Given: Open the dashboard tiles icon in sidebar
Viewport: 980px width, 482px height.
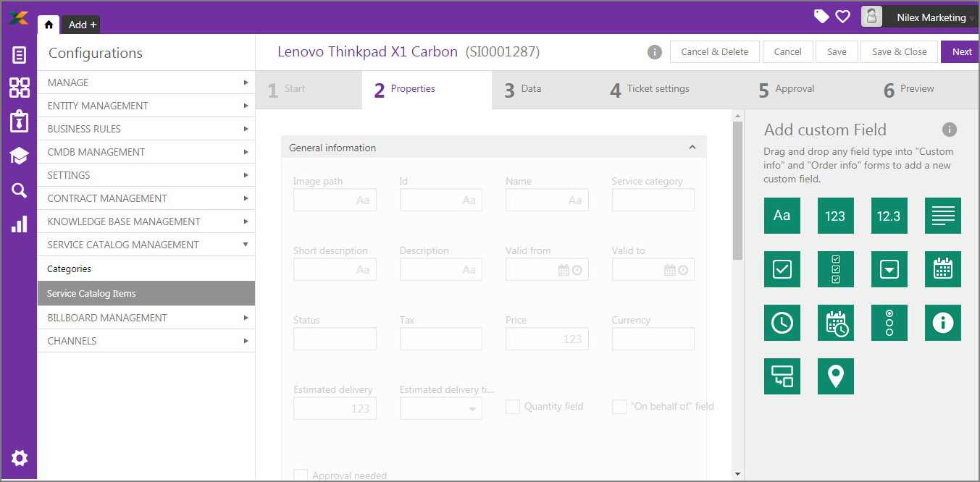Looking at the screenshot, I should 20,88.
